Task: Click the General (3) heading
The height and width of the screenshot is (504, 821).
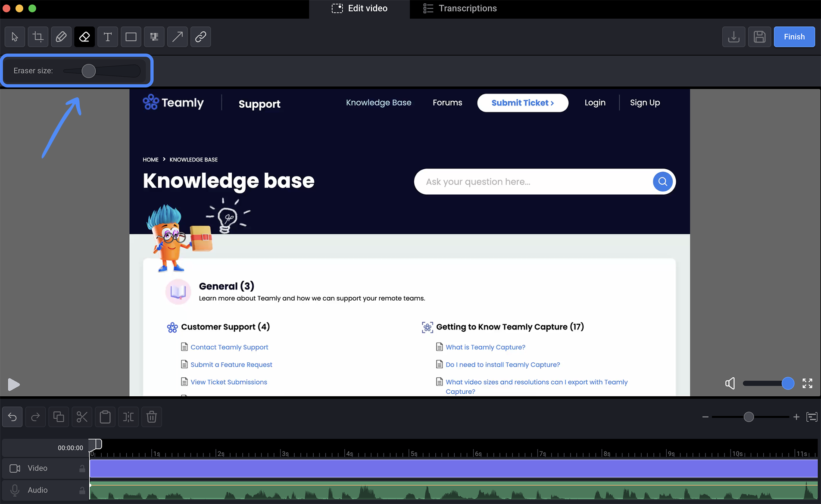Action: pyautogui.click(x=226, y=286)
